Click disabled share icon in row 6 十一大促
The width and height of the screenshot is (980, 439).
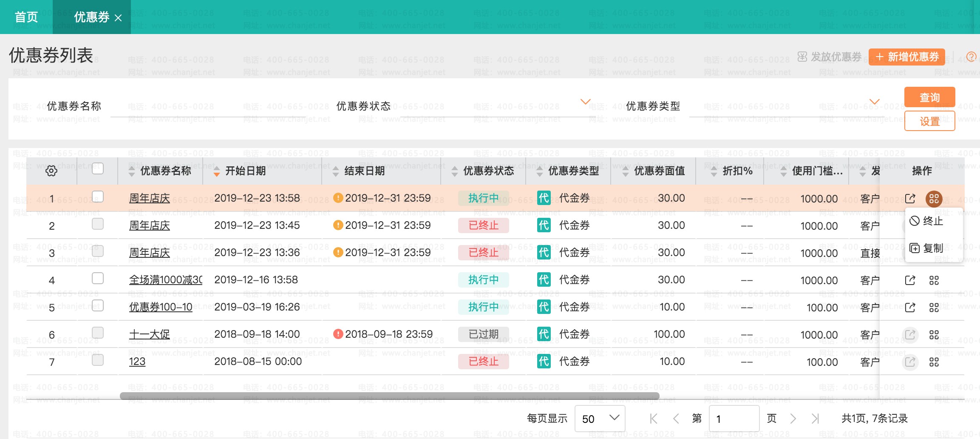pyautogui.click(x=910, y=335)
